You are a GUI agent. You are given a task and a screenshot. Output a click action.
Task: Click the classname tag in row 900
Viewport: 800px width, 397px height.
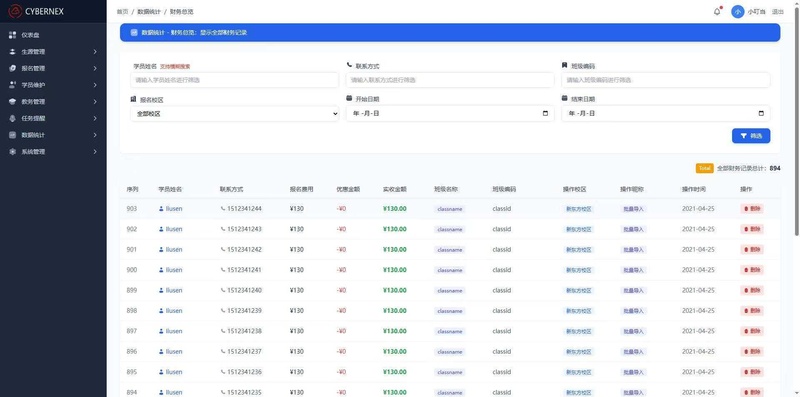(449, 270)
